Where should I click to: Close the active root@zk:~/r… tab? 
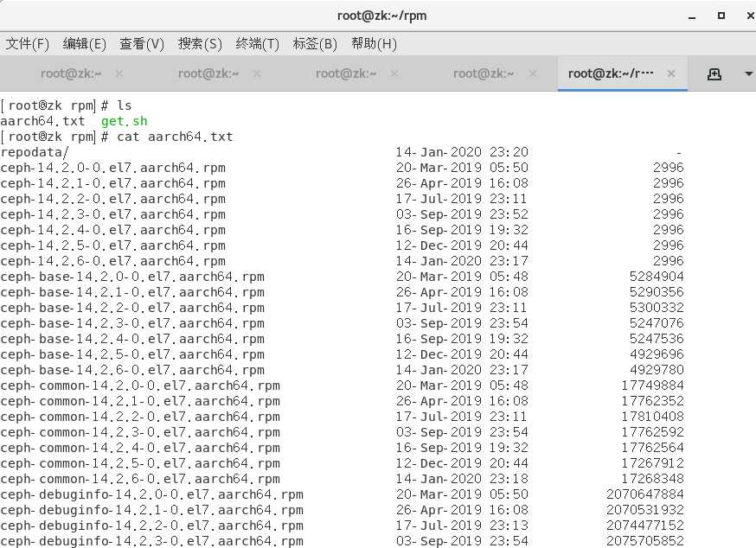click(670, 73)
